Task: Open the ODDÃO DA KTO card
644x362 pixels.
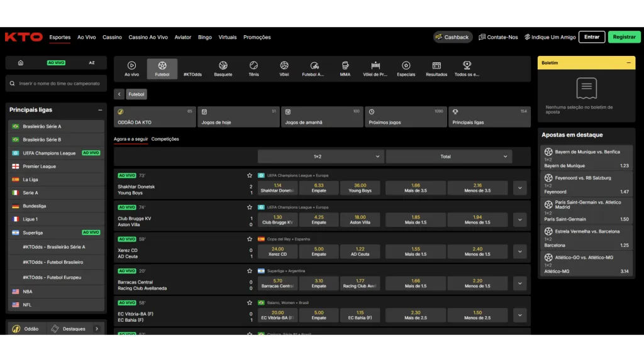Action: coord(155,117)
